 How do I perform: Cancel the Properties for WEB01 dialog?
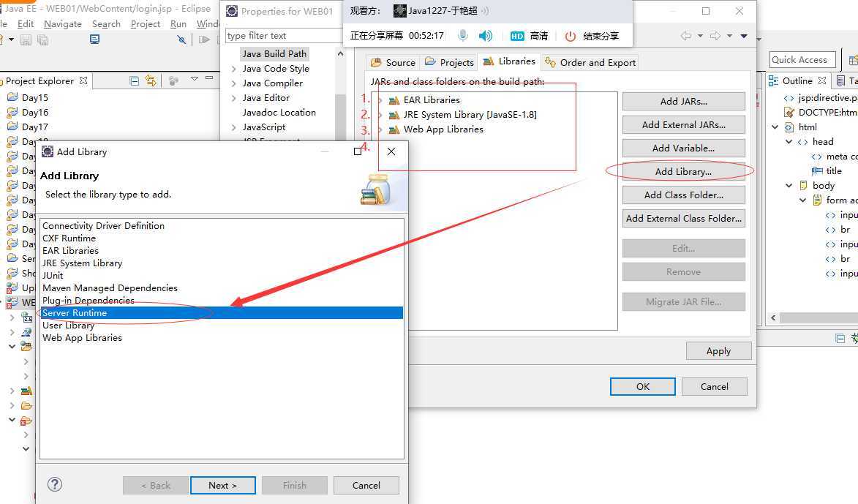coord(714,386)
